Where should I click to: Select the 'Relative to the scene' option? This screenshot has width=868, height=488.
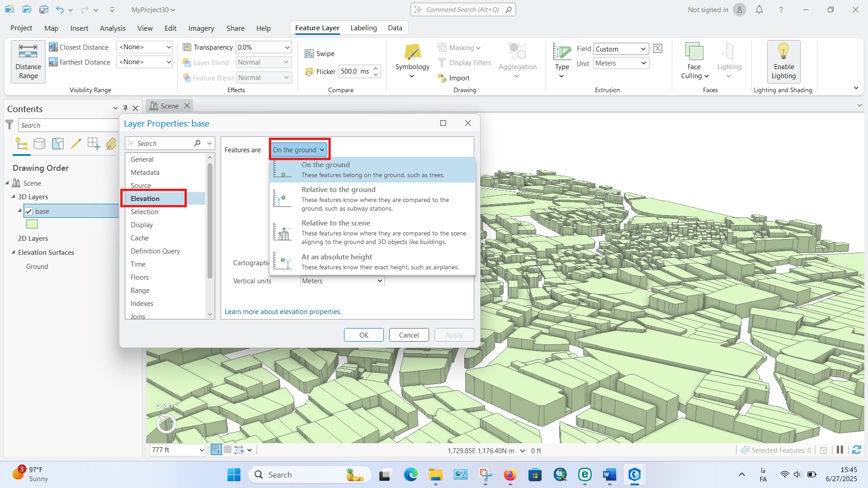pyautogui.click(x=373, y=232)
